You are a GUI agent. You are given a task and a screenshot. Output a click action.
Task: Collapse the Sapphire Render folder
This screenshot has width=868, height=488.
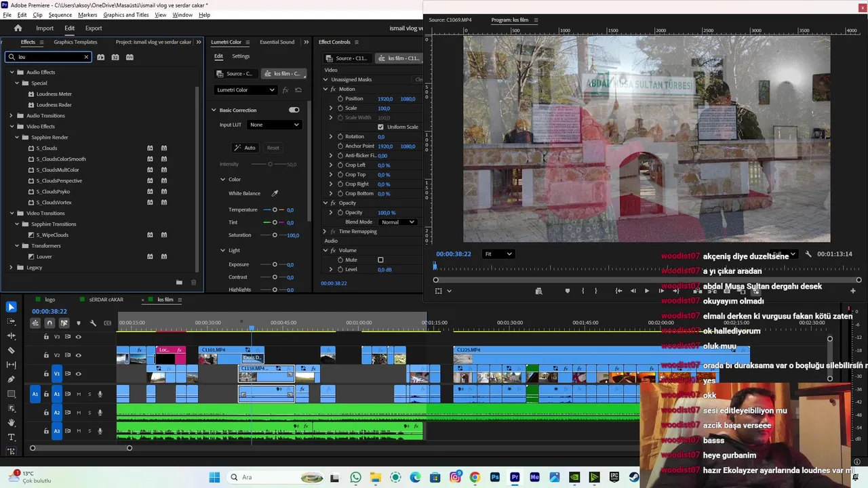[16, 137]
